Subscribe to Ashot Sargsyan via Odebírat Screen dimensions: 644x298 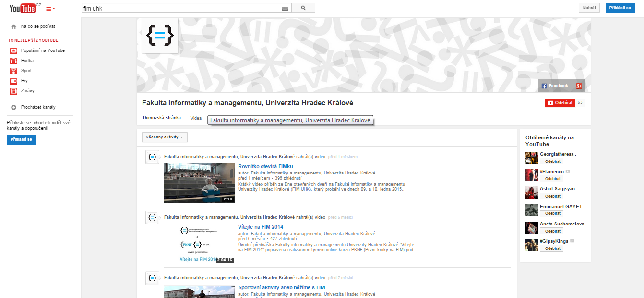551,196
